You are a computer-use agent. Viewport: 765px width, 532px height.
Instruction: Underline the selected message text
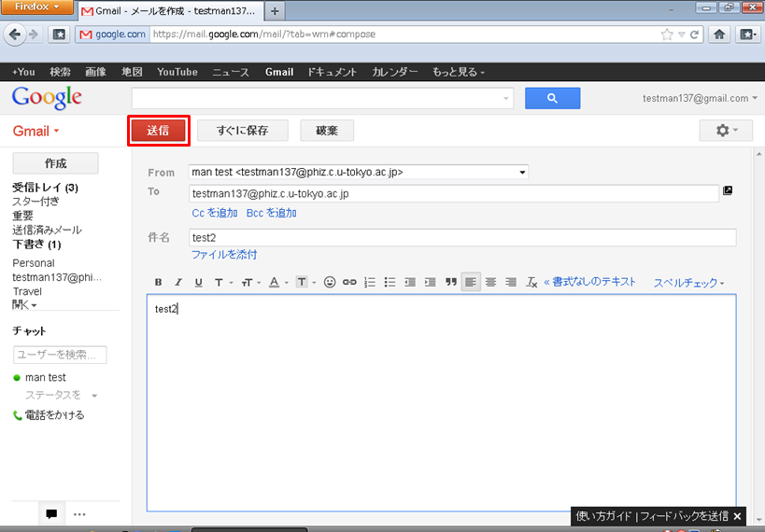[x=199, y=282]
